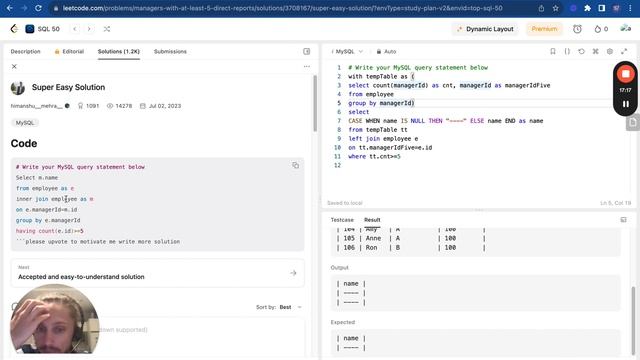Reload the page in browser toolbar

pos(38,8)
